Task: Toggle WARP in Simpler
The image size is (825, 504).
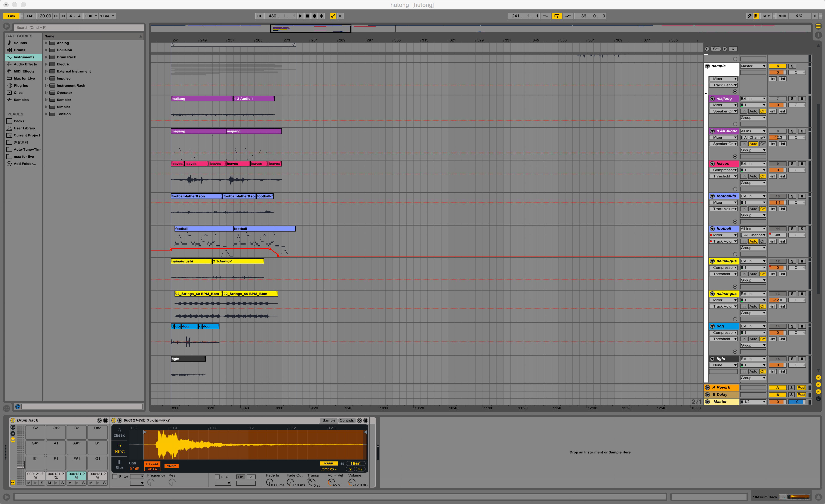Action: [x=328, y=463]
